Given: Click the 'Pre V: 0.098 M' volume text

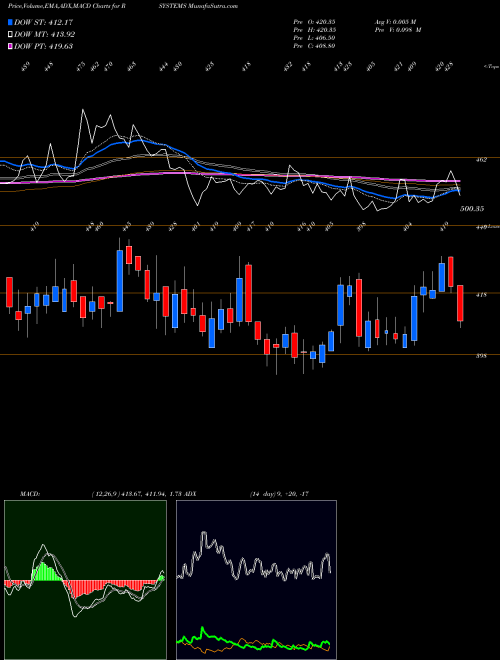Looking at the screenshot, I should tap(398, 30).
